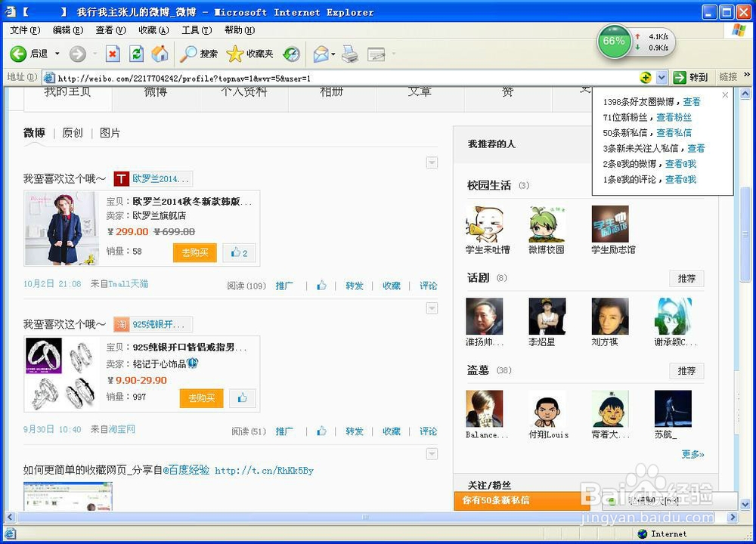Open the options arrow on the 925纯银 post
This screenshot has height=544, width=756.
click(432, 308)
